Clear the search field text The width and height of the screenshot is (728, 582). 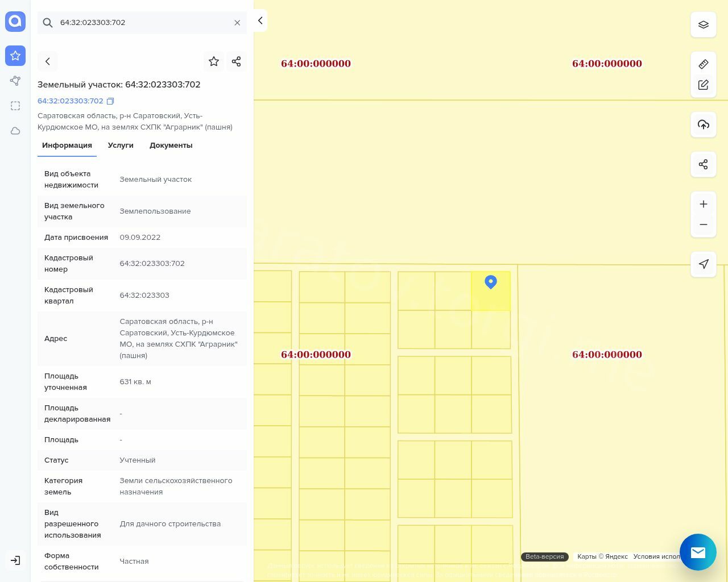237,23
